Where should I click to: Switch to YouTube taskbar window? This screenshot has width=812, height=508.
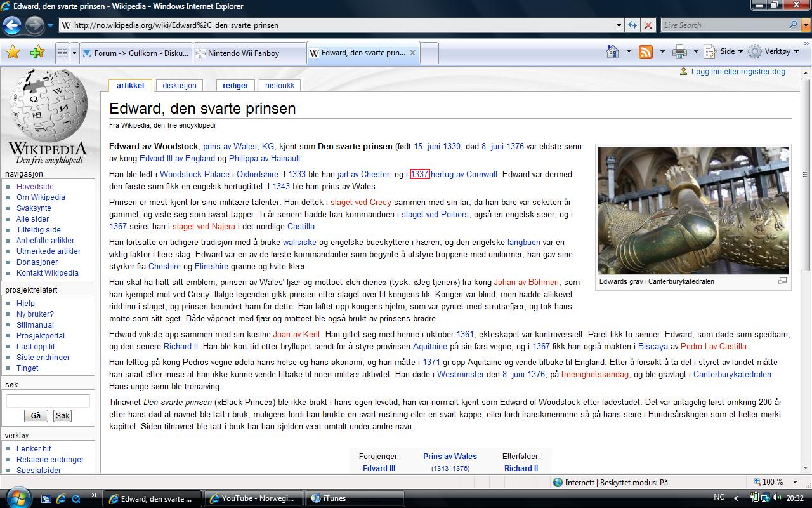(254, 498)
